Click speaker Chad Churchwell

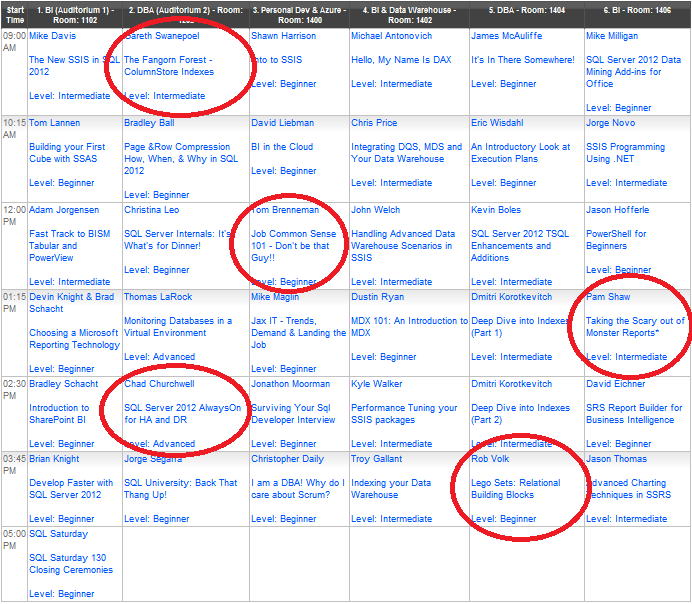coord(159,383)
